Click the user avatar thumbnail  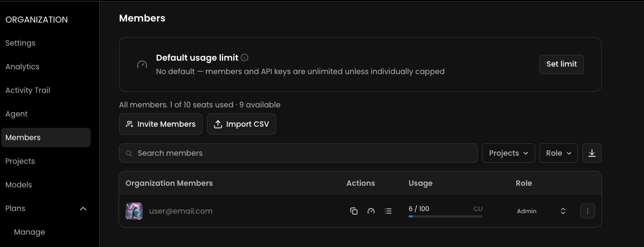coord(134,211)
